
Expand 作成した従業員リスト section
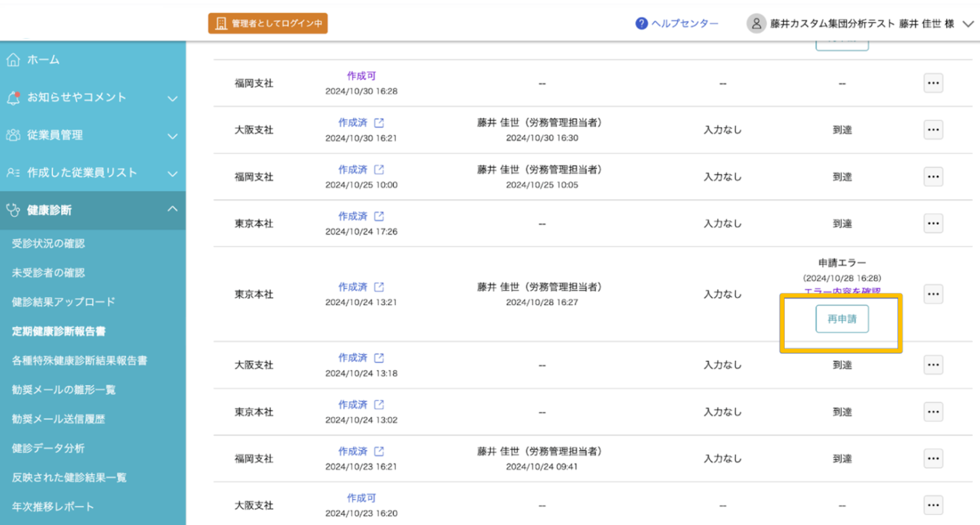pyautogui.click(x=172, y=174)
